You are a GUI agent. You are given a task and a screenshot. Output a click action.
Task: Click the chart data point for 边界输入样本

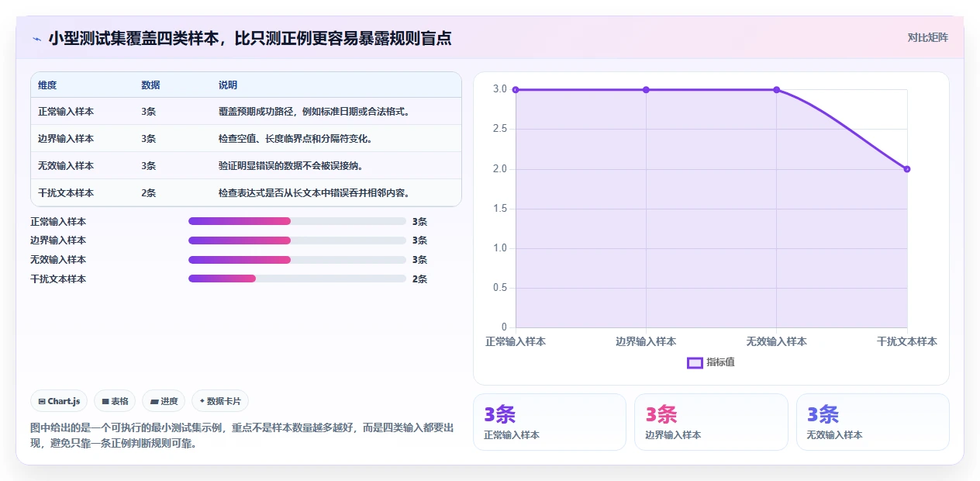coord(646,90)
